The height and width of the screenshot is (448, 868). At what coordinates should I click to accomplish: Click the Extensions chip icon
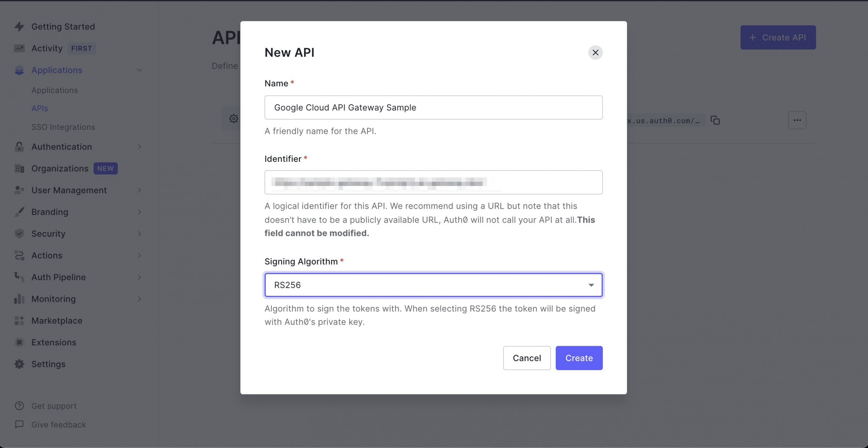(19, 342)
